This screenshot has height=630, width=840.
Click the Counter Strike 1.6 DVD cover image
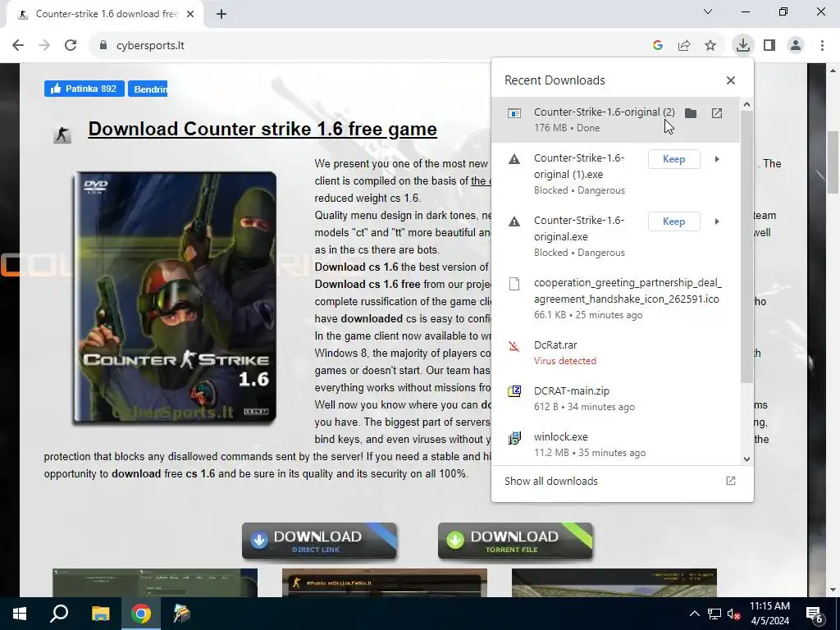(x=175, y=298)
